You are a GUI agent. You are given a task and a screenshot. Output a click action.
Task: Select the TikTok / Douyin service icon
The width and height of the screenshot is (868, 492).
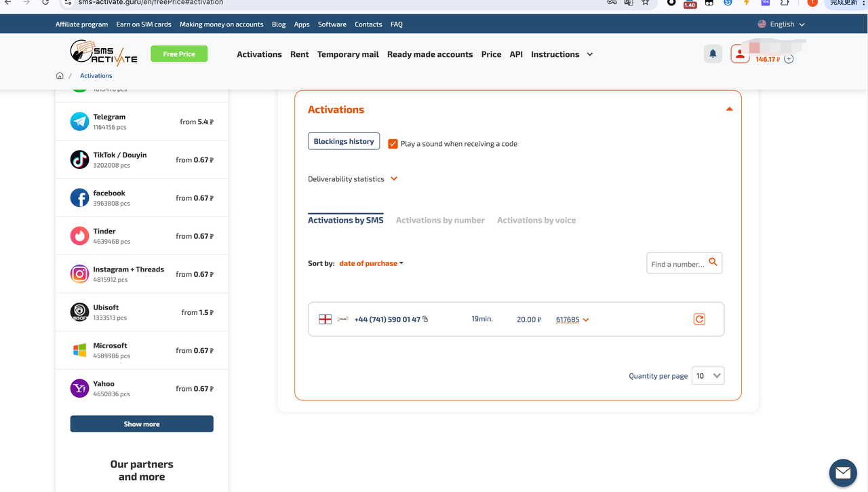(x=79, y=159)
